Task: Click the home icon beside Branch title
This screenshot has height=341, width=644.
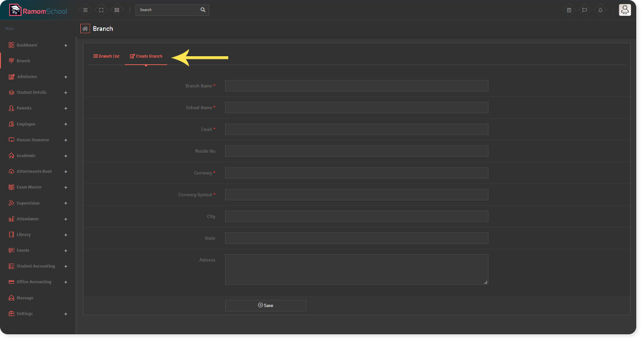Action: (x=85, y=29)
